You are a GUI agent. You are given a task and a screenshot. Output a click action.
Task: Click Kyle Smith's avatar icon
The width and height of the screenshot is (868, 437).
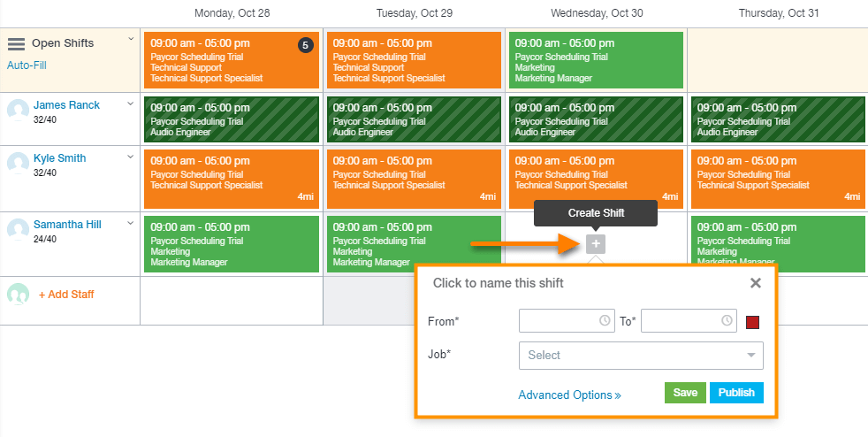[x=18, y=163]
